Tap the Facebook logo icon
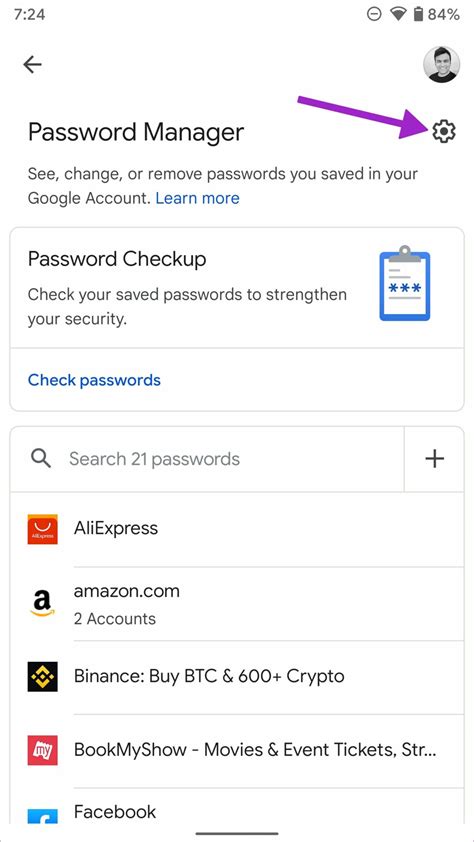 [42, 816]
